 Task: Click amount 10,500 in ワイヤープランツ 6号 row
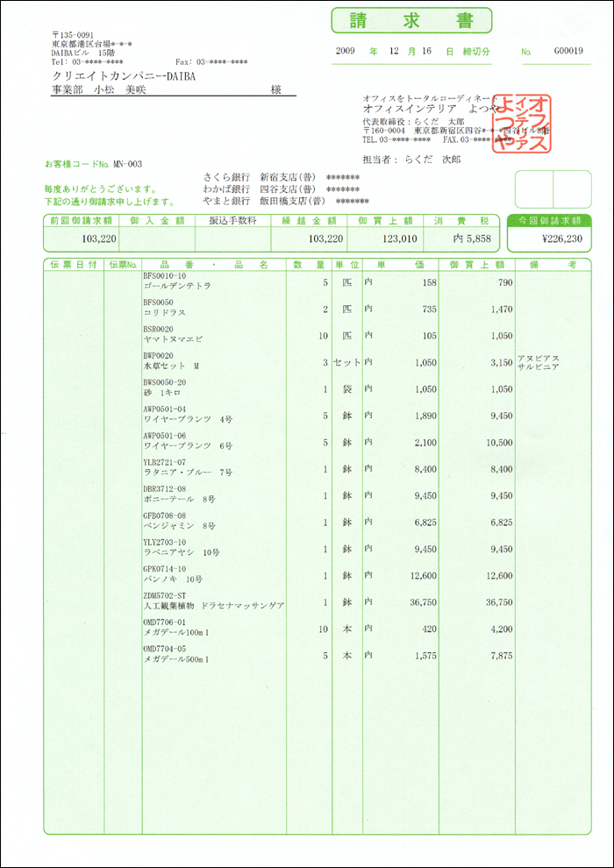pos(499,442)
